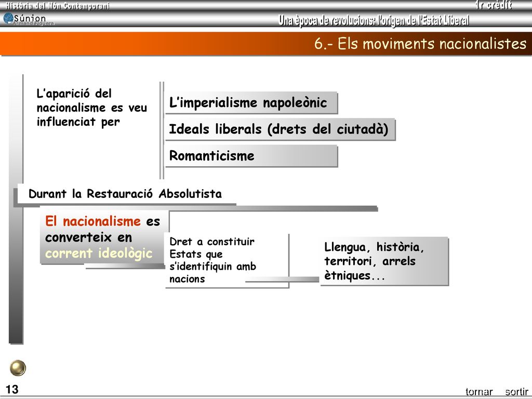The width and height of the screenshot is (532, 399).
Task: Click title '6.- Els moviments nacionalistes'
Action: coord(420,44)
